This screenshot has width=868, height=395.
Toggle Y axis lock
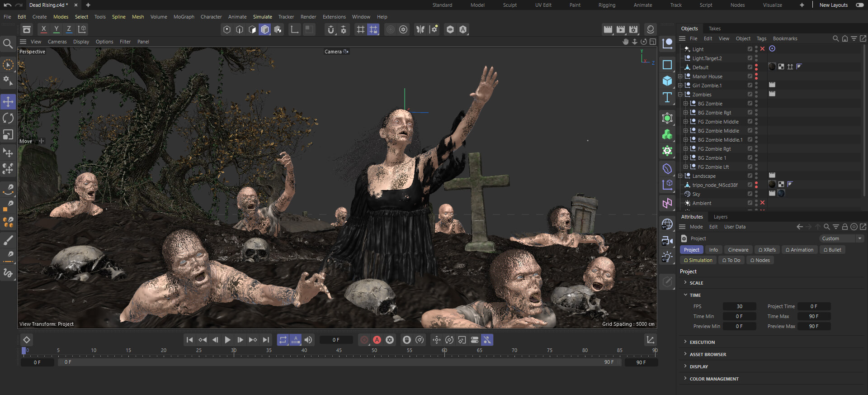coord(56,29)
